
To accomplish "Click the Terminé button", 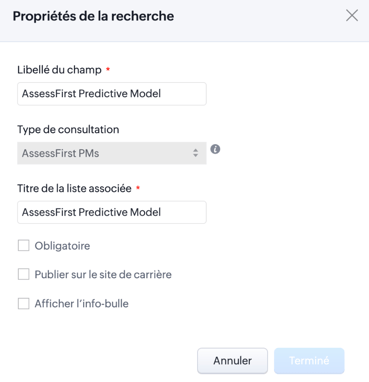I will [309, 361].
